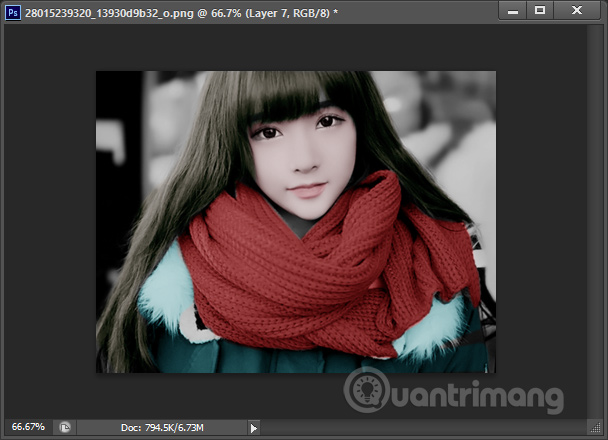Minimize the document window
This screenshot has height=440, width=608.
513,10
